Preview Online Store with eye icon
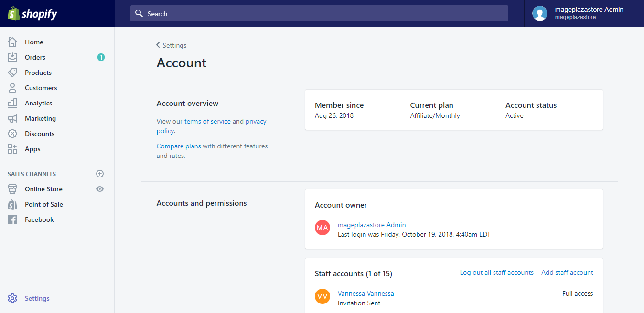This screenshot has height=313, width=644. coord(100,189)
